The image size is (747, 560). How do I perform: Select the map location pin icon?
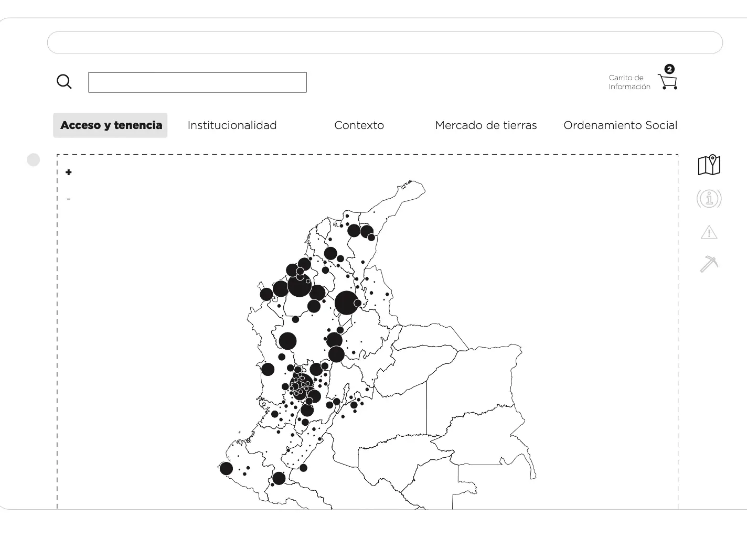point(709,165)
